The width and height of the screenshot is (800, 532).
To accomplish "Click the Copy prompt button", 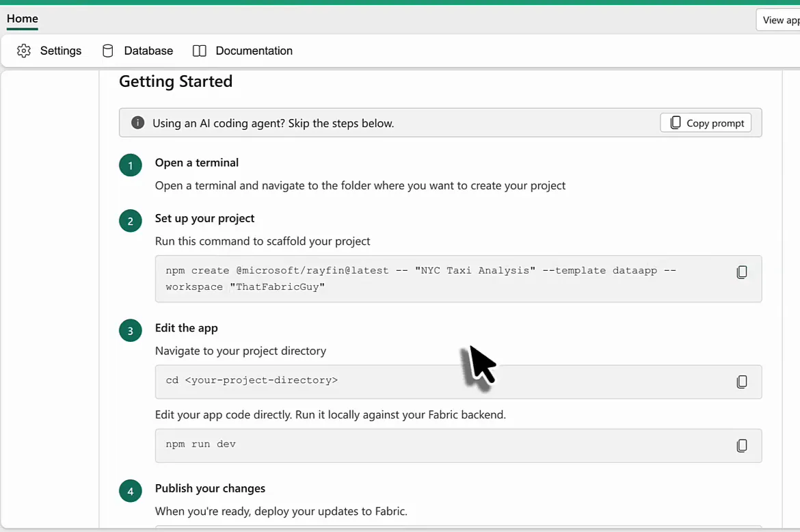I will (706, 123).
